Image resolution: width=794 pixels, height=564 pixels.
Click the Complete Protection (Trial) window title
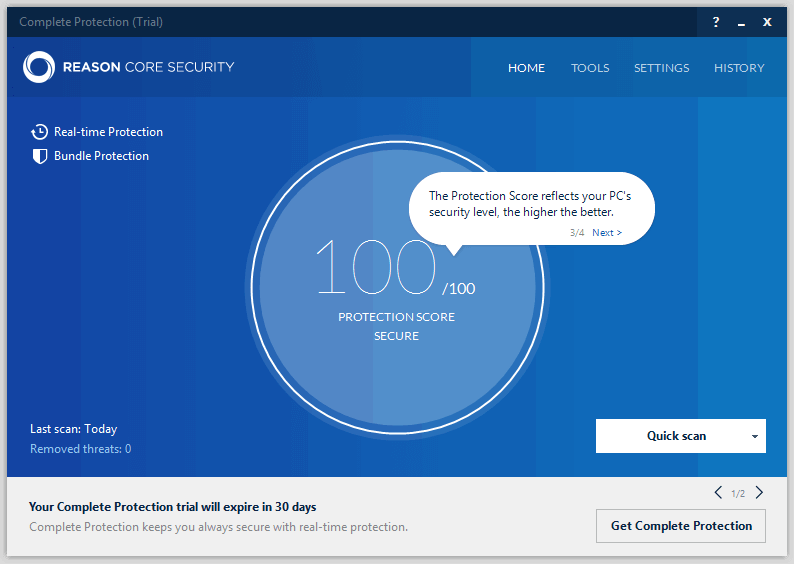point(91,22)
